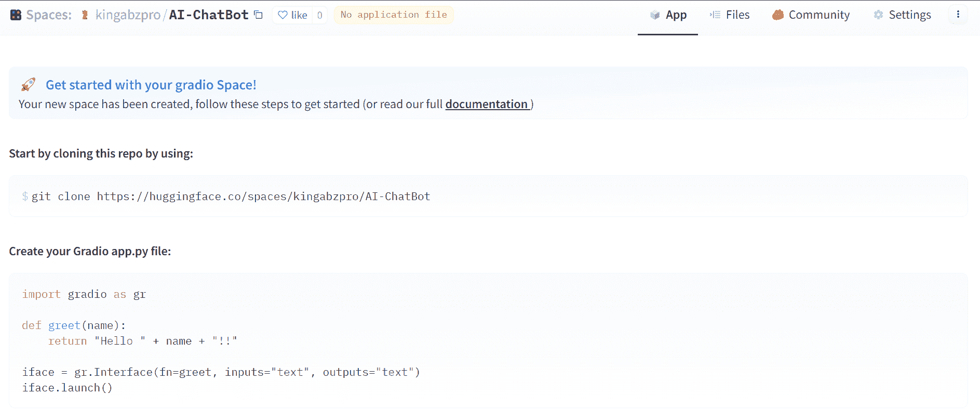
Task: Click the heart icon to like the Space
Action: [283, 15]
